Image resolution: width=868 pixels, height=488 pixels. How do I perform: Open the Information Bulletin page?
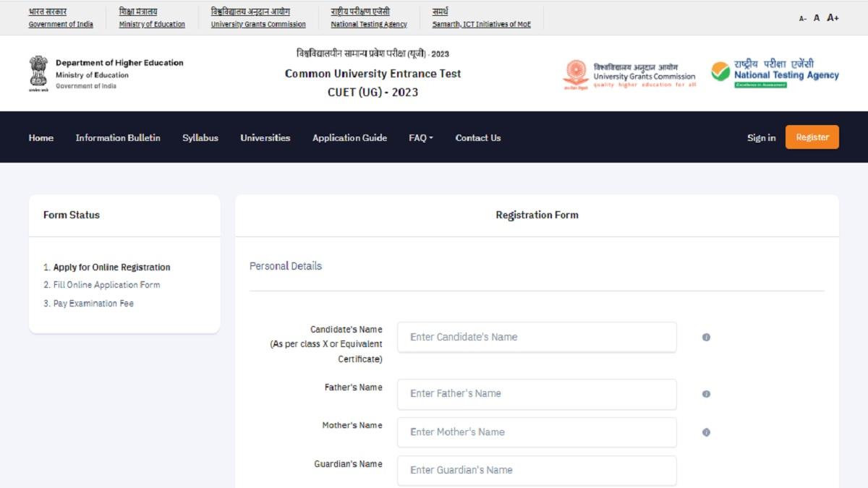tap(117, 137)
